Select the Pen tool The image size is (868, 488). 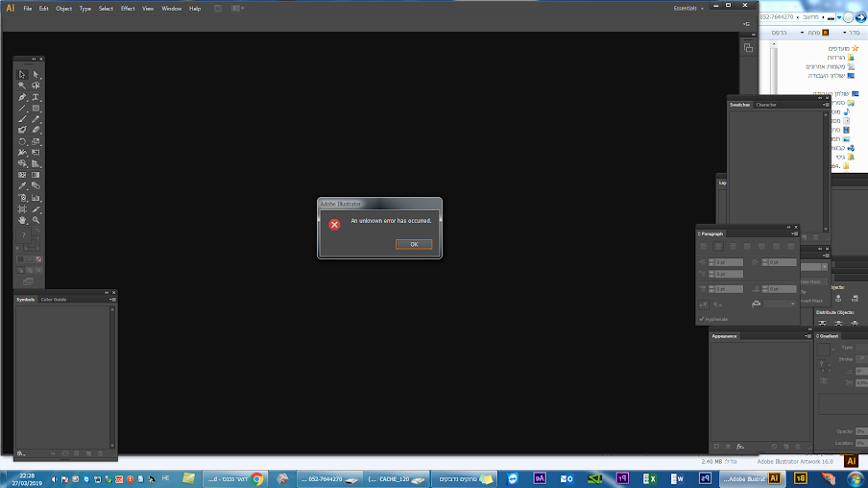tap(22, 97)
